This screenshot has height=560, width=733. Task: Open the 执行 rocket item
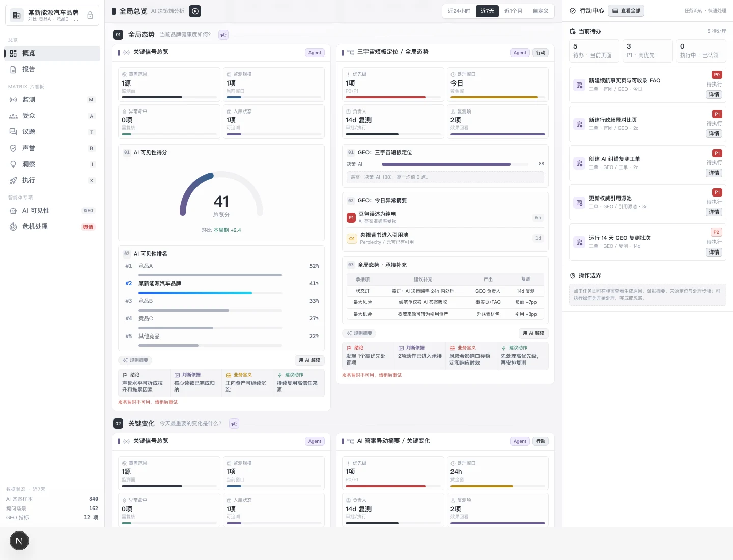[52, 180]
